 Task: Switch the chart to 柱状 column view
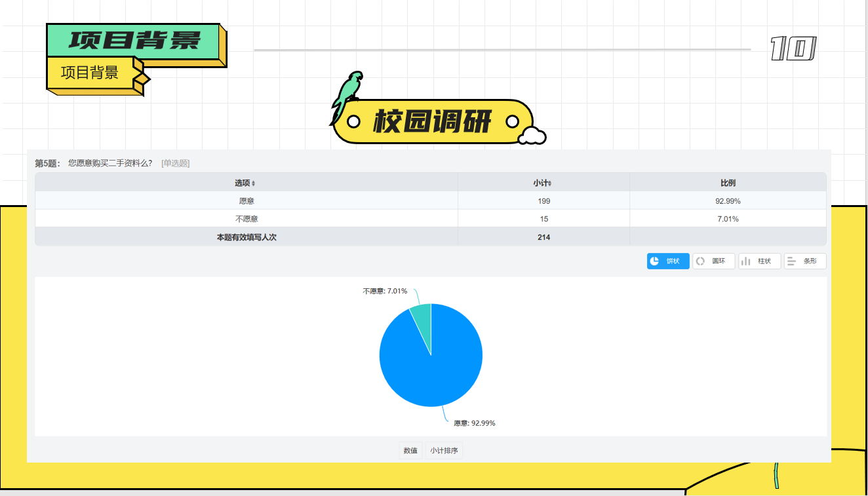coord(759,261)
